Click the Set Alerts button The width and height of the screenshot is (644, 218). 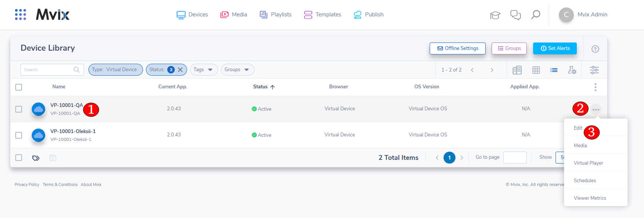click(x=555, y=48)
